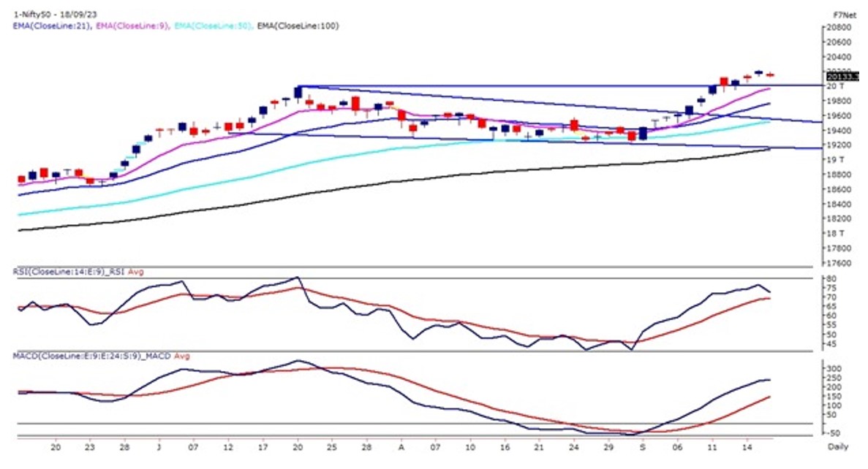868x469 pixels.
Task: Click the -50 level on MACD axis
Action: tap(834, 433)
